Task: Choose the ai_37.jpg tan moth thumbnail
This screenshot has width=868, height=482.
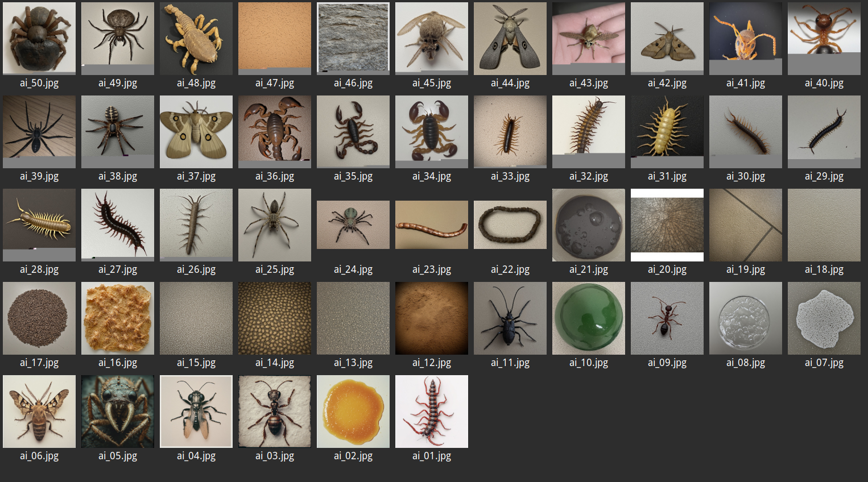Action: click(196, 132)
